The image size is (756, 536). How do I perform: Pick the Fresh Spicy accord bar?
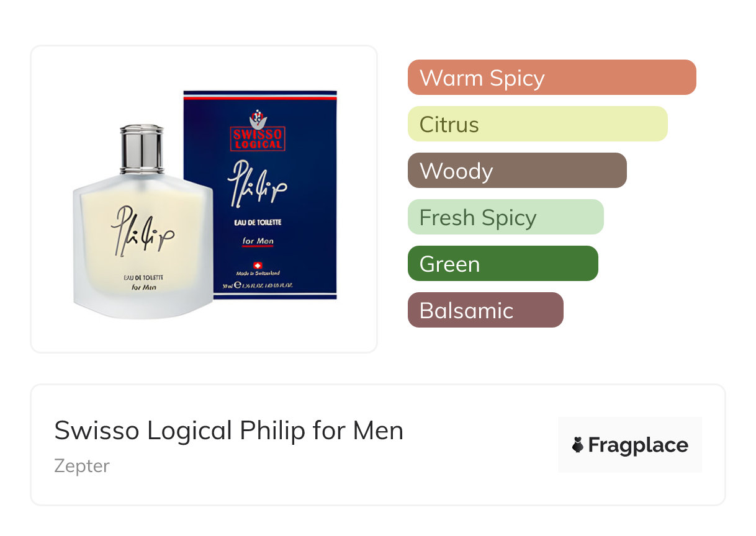tap(506, 217)
